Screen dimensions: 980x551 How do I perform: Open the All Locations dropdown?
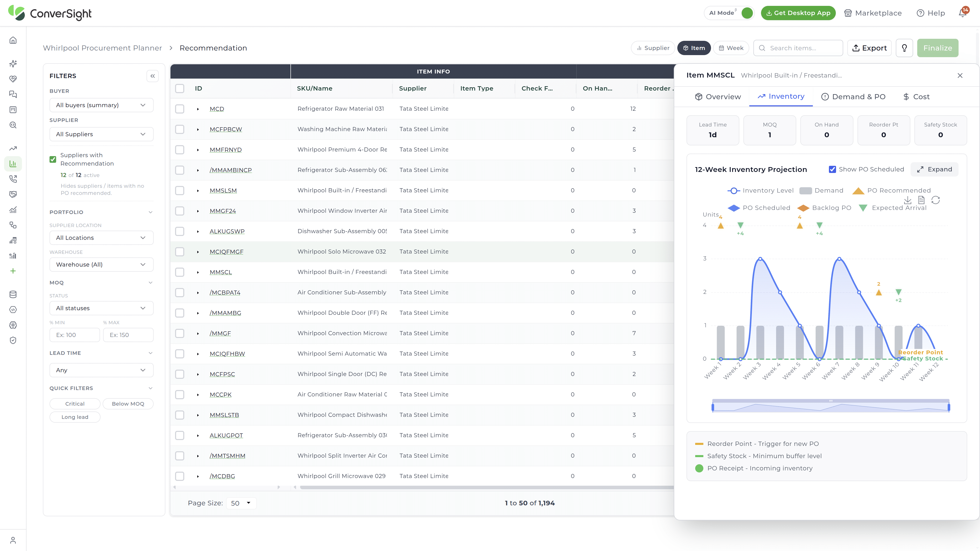click(x=101, y=238)
